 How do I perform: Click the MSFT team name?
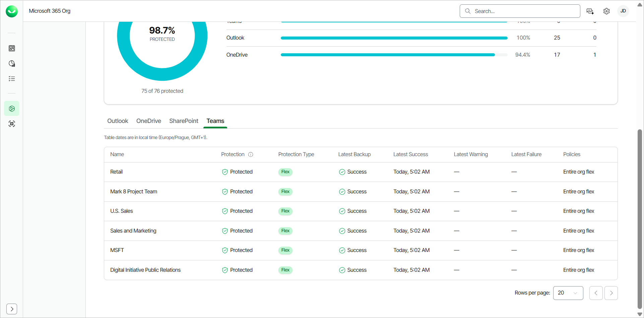point(117,250)
